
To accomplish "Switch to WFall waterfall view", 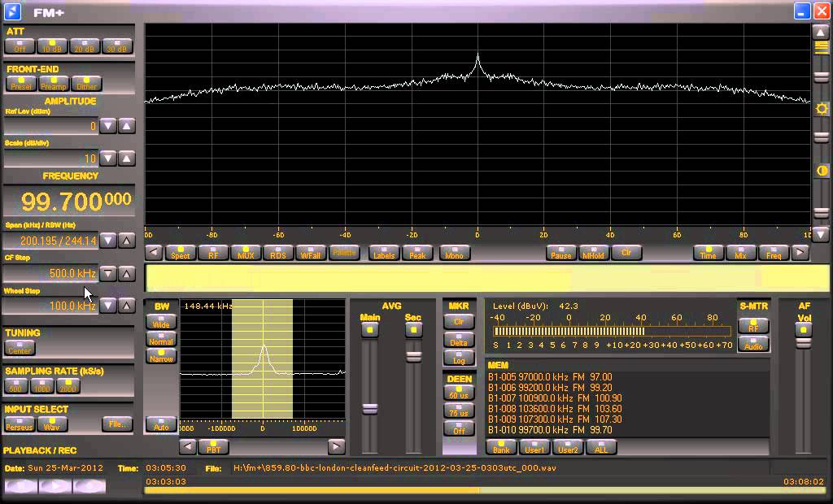I will pos(311,253).
